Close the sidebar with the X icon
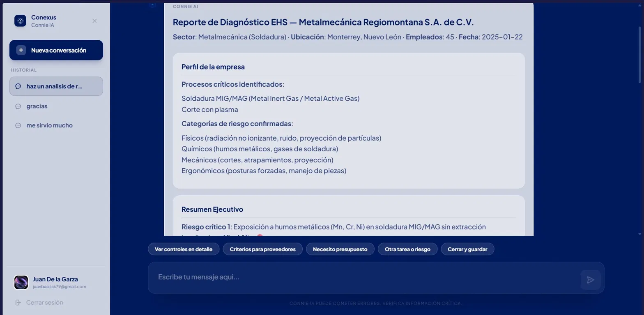The height and width of the screenshot is (315, 644). 94,21
